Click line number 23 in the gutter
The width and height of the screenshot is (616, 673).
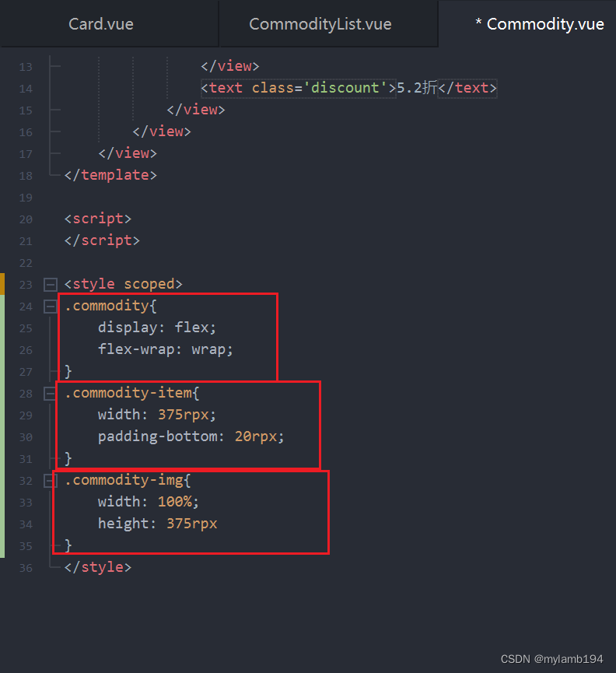[x=26, y=285]
